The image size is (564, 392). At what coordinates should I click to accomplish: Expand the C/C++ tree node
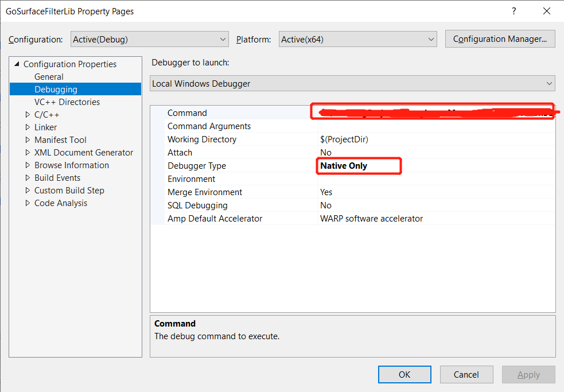coord(28,115)
